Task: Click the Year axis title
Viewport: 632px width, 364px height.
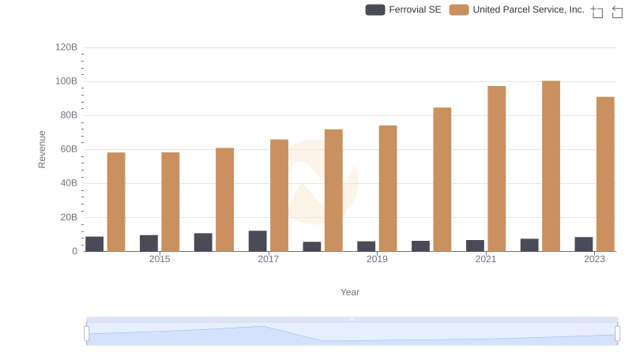Action: pos(350,292)
